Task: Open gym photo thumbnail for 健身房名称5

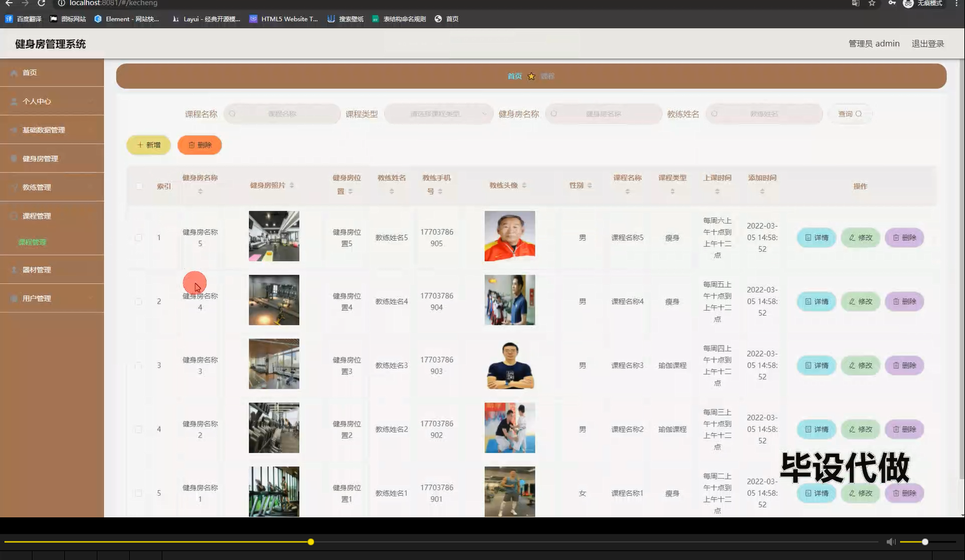Action: click(x=274, y=236)
